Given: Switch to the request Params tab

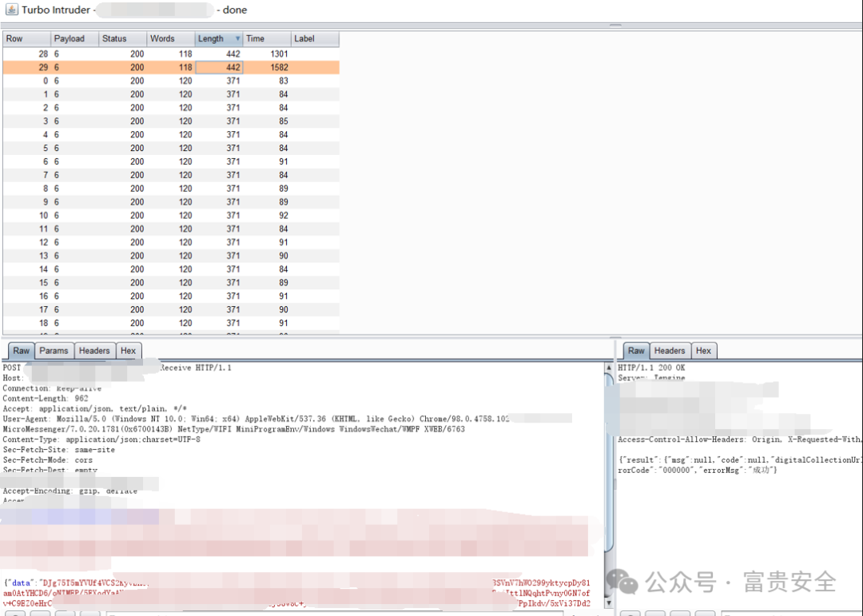Looking at the screenshot, I should point(54,351).
